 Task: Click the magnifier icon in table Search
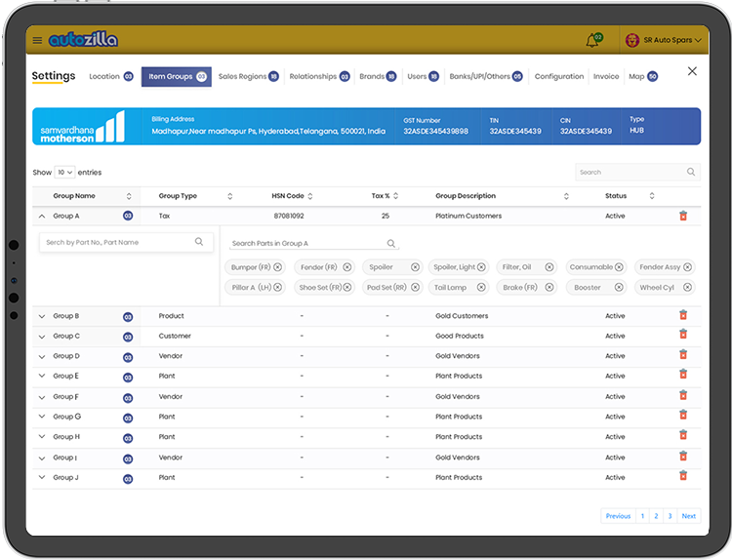(691, 173)
